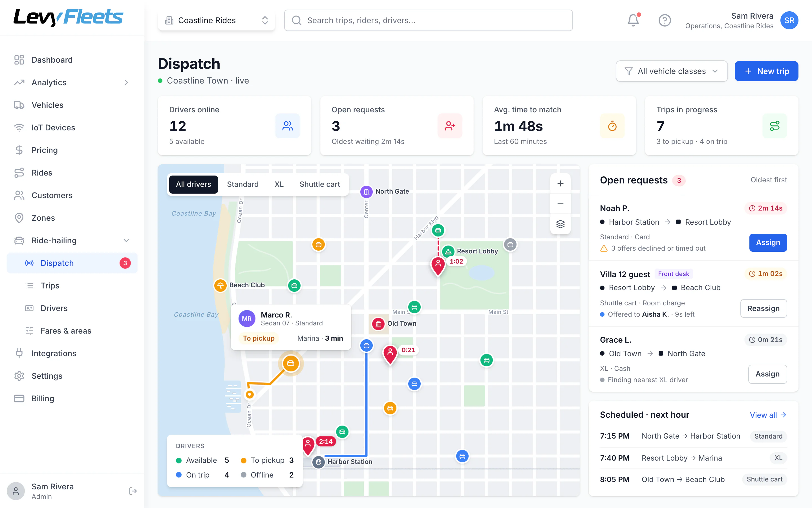Open Dashboard in the sidebar
The height and width of the screenshot is (508, 812).
(x=72, y=60)
